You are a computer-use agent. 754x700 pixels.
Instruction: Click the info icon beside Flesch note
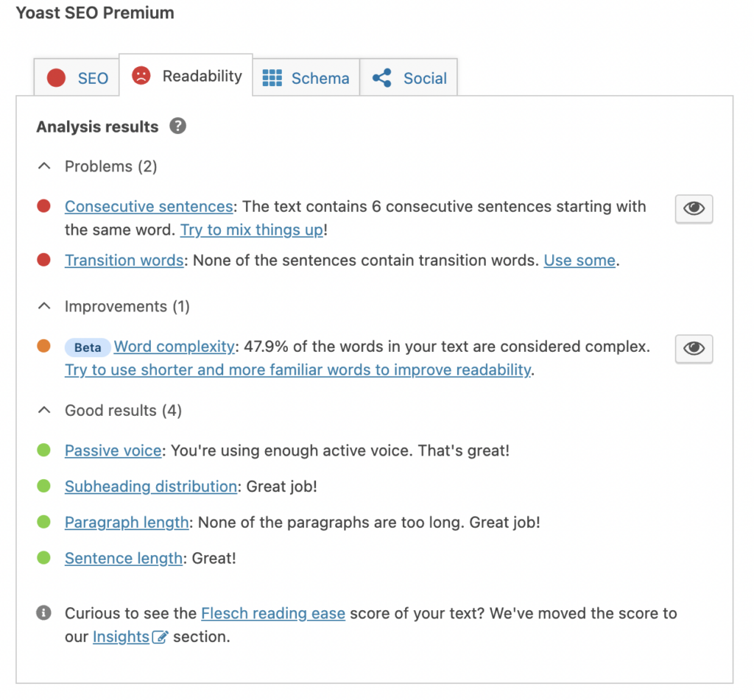click(x=44, y=613)
